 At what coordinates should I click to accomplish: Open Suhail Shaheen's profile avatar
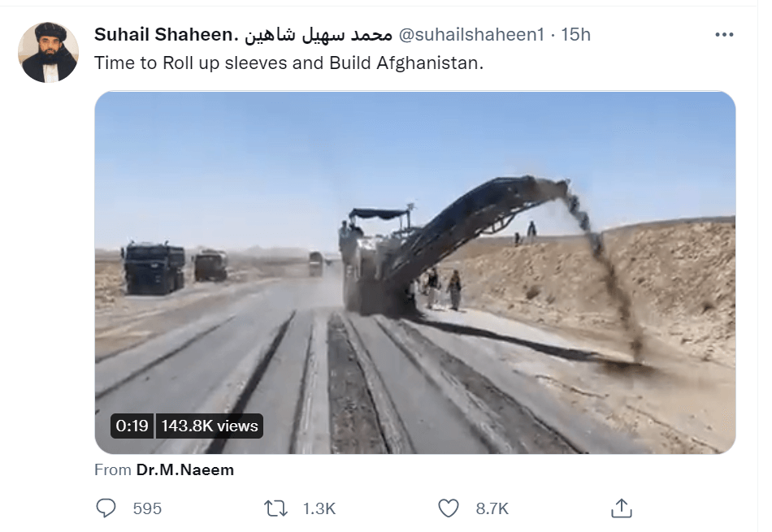click(x=48, y=52)
